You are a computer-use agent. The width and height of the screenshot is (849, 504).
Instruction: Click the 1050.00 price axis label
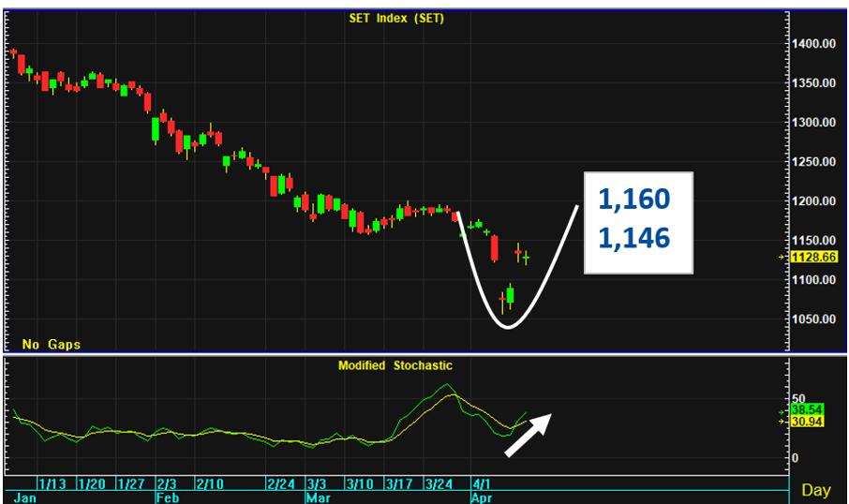[813, 319]
